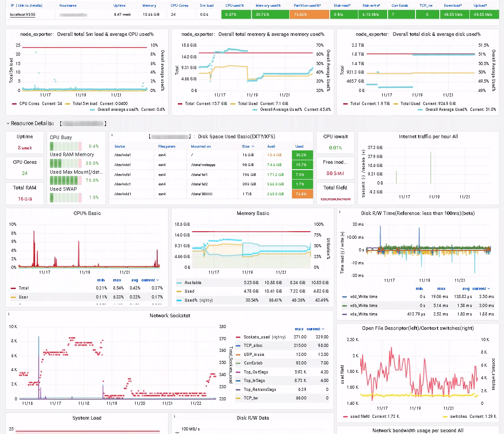The width and height of the screenshot is (504, 434).
Task: Click info icon on Disk Space Used panel
Action: [112, 135]
